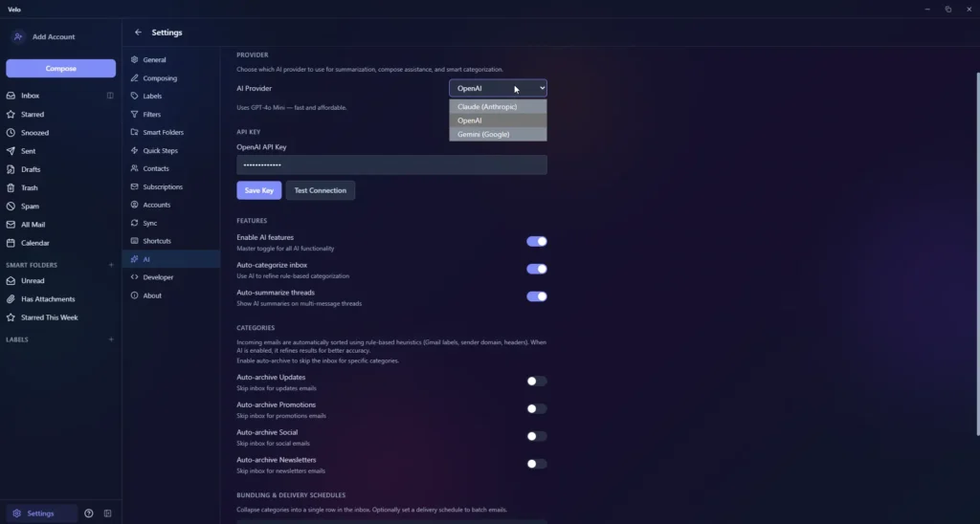The width and height of the screenshot is (980, 524).
Task: Open Quick Steps settings section
Action: [x=170, y=150]
